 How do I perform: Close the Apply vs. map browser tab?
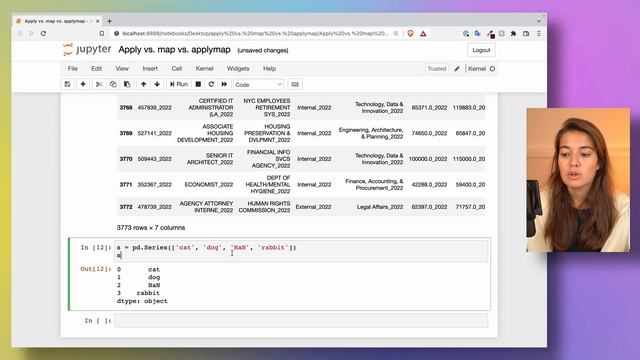click(98, 21)
